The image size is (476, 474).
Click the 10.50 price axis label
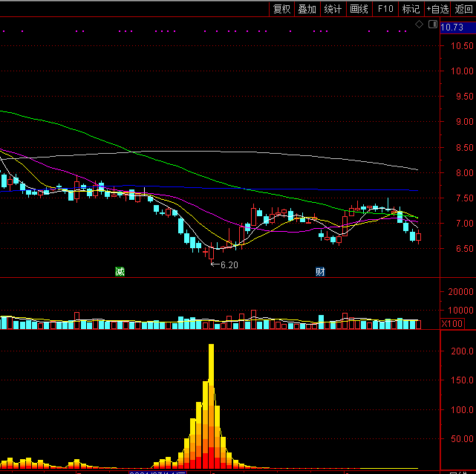click(462, 46)
